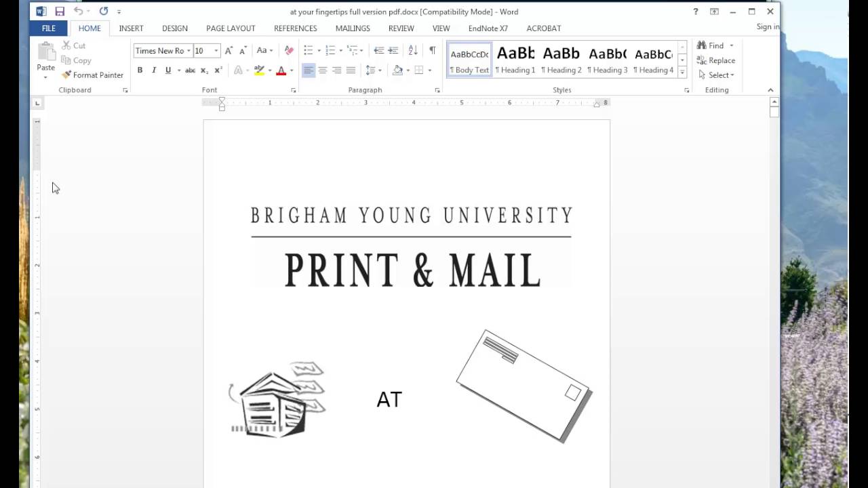Toggle Superscript formatting
This screenshot has width=868, height=488.
(218, 70)
